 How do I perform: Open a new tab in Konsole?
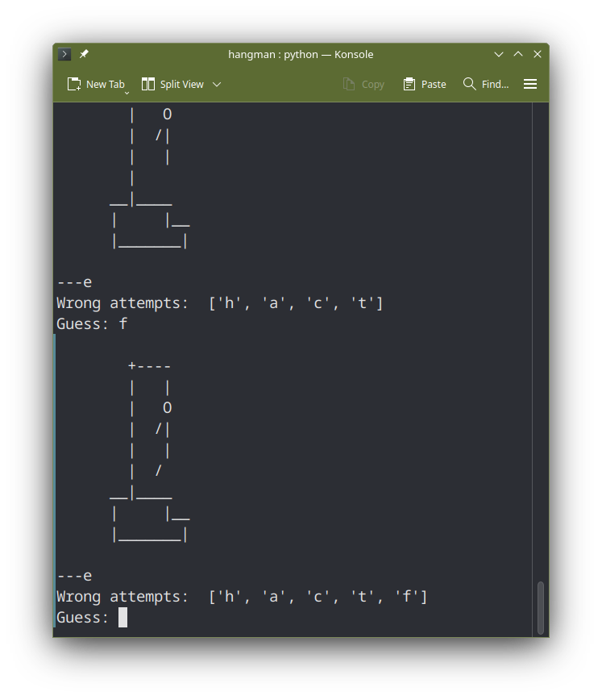coord(96,84)
